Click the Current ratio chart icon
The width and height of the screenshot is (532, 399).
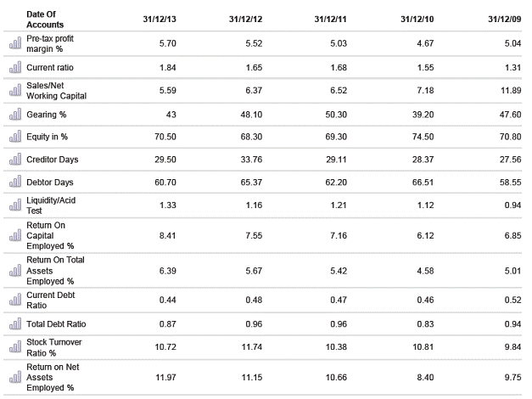coord(14,67)
